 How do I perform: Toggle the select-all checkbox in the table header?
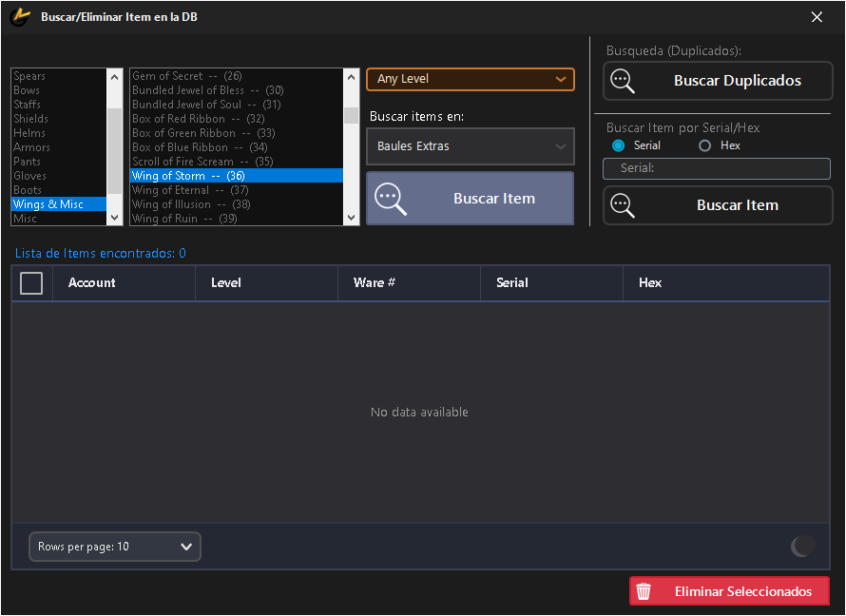[x=31, y=282]
